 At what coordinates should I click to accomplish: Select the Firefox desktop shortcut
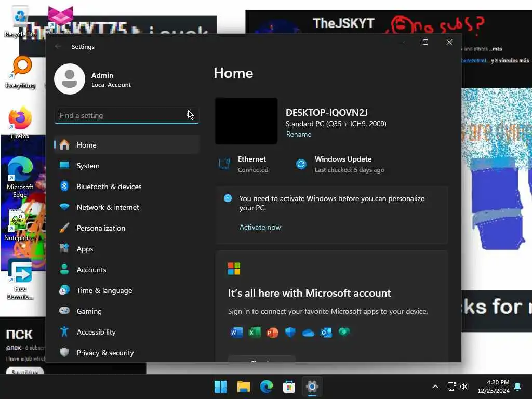pyautogui.click(x=20, y=123)
